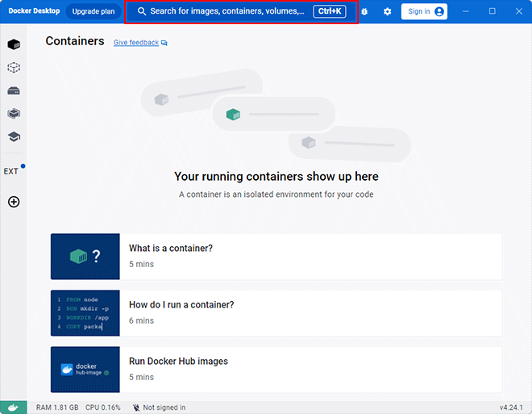Click the Add Extensions plus icon
The image size is (532, 414).
[14, 202]
